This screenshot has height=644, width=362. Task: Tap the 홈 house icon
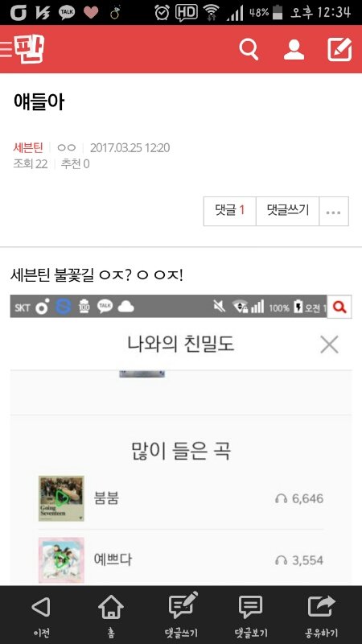click(111, 614)
